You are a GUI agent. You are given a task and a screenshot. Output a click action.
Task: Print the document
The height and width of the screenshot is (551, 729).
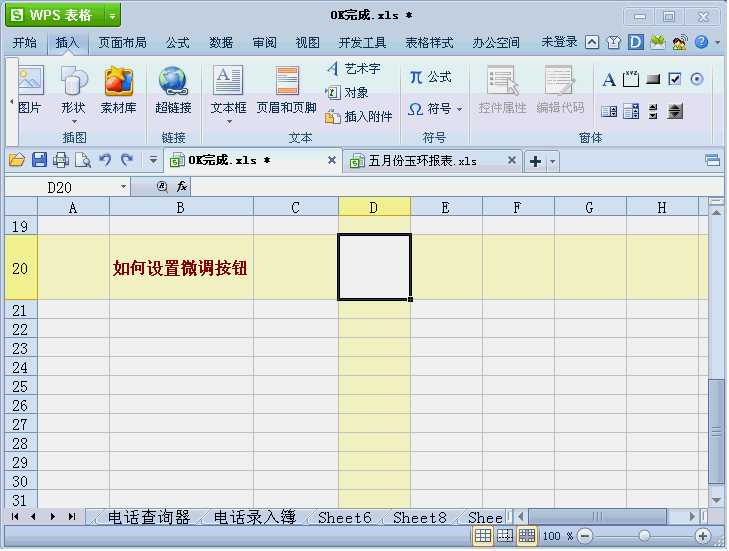(x=61, y=160)
